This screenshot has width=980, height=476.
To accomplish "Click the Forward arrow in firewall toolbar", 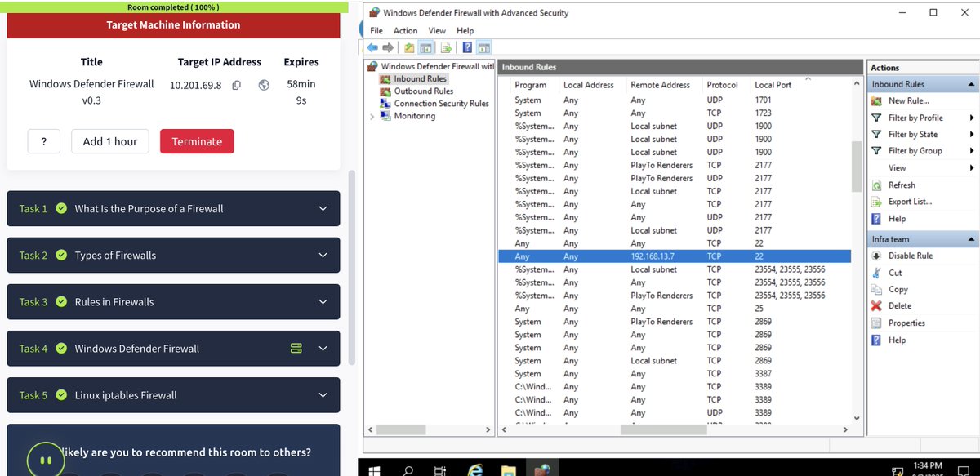I will (x=388, y=47).
